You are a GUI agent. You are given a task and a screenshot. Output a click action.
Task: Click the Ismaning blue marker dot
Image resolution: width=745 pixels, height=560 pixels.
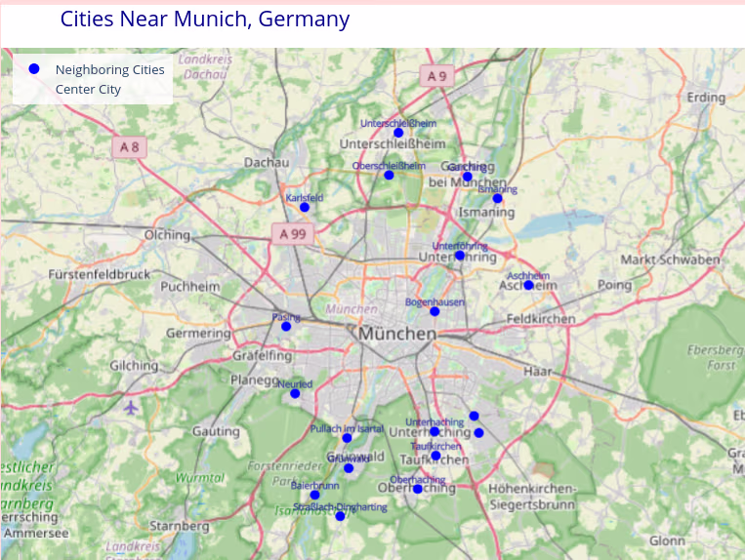(497, 198)
